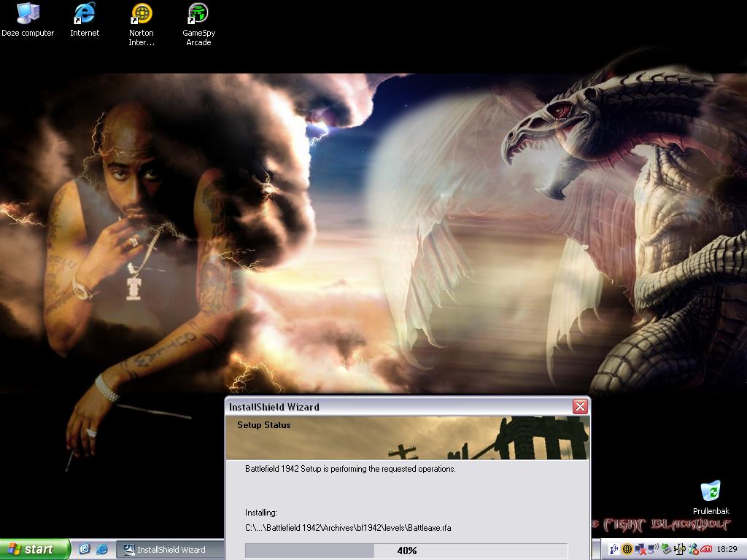This screenshot has height=560, width=747.
Task: Launch the GameSpy Arcade desktop shortcut
Action: (x=198, y=25)
